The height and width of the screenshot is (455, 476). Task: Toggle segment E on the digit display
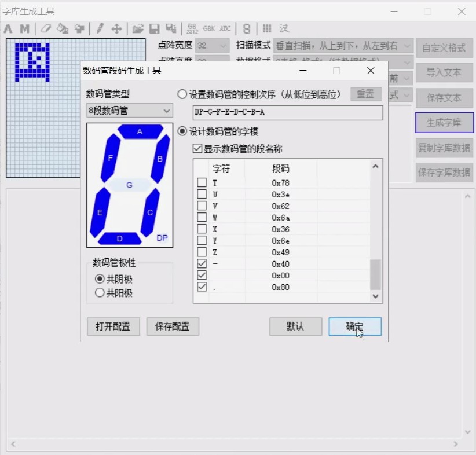100,212
